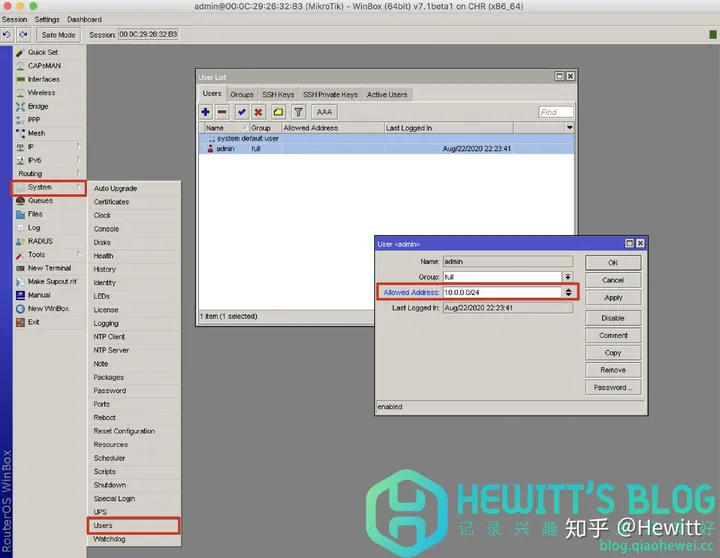The width and height of the screenshot is (720, 558).
Task: Select Watchdog from System menu
Action: (x=134, y=539)
